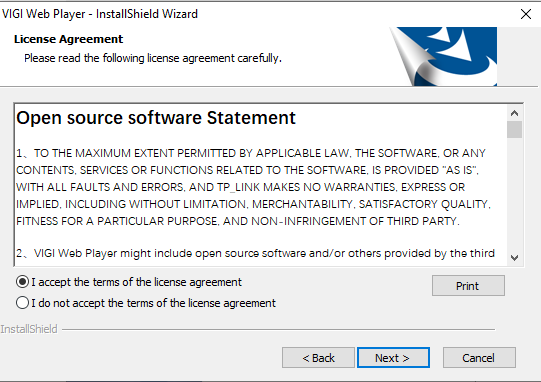Image resolution: width=541 pixels, height=382 pixels.
Task: Click the 'License Agreement' title text
Action: pyautogui.click(x=68, y=39)
